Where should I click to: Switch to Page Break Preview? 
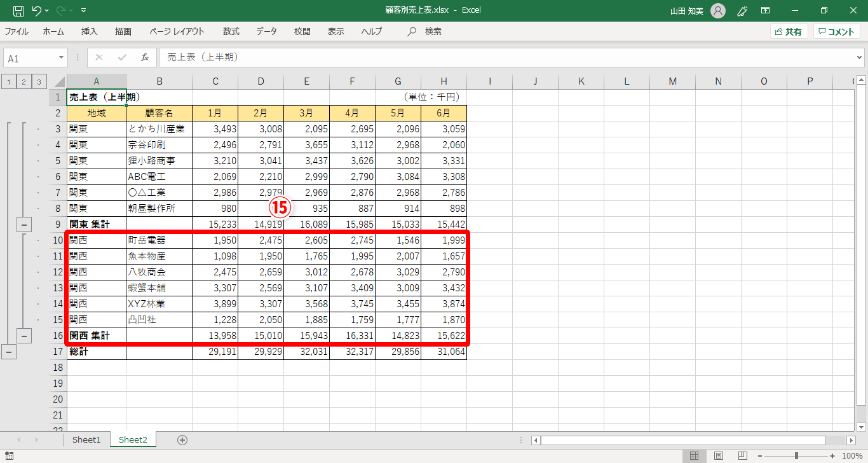point(742,455)
